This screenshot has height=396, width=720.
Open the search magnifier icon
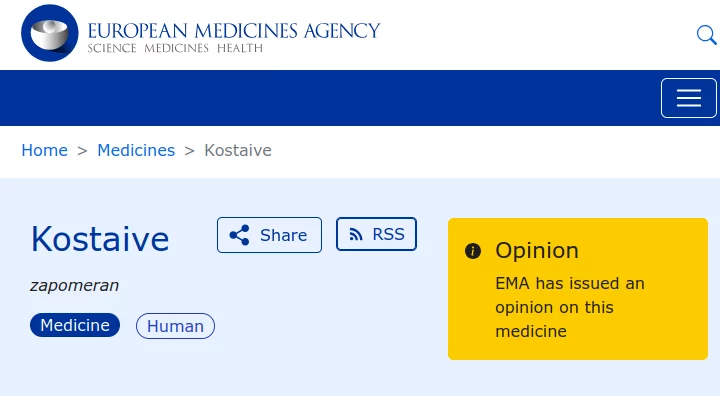click(706, 35)
